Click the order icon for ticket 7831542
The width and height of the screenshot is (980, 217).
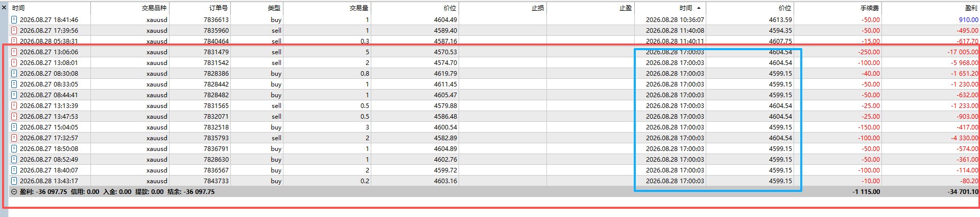[14, 62]
